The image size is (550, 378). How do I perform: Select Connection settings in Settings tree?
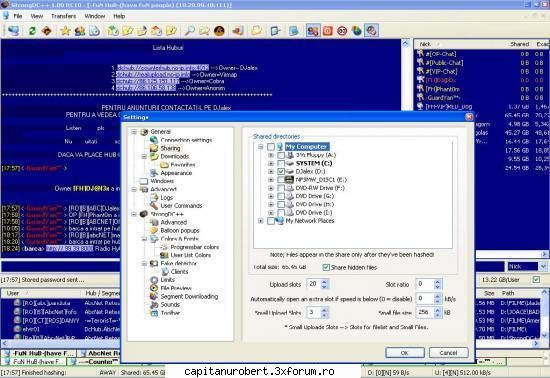tap(186, 140)
